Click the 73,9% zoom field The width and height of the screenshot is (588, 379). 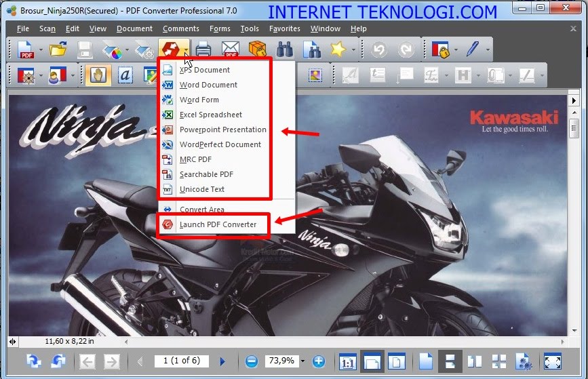click(x=282, y=361)
